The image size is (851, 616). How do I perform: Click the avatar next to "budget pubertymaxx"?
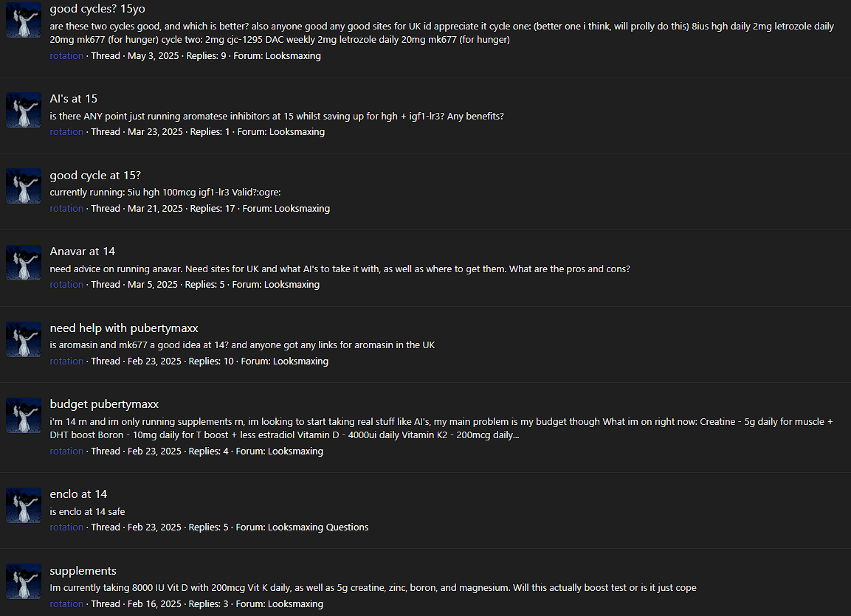point(24,415)
